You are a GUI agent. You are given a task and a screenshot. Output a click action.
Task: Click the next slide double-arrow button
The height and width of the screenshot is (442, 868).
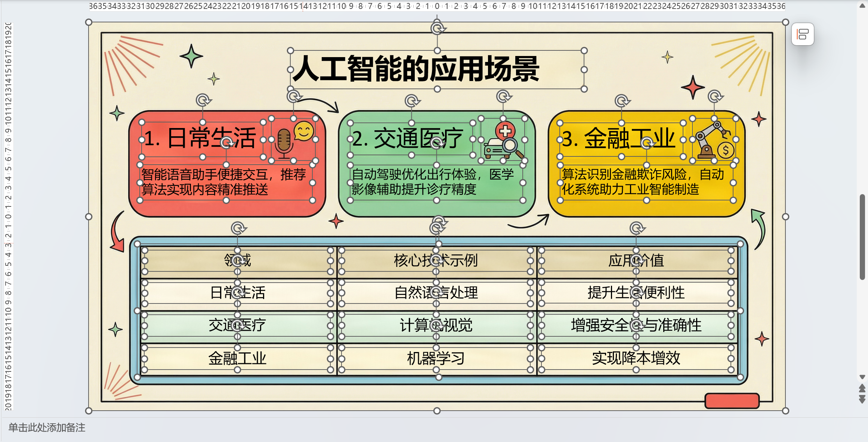tap(862, 399)
